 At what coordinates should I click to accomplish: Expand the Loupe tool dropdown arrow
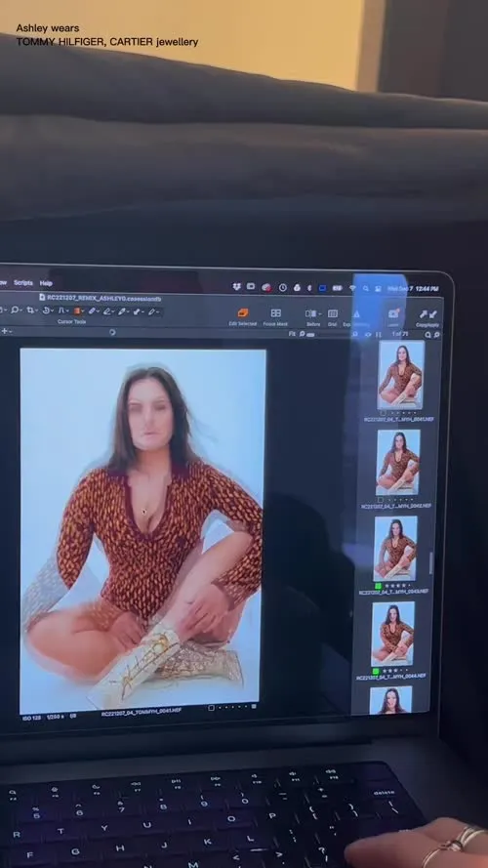tap(21, 311)
